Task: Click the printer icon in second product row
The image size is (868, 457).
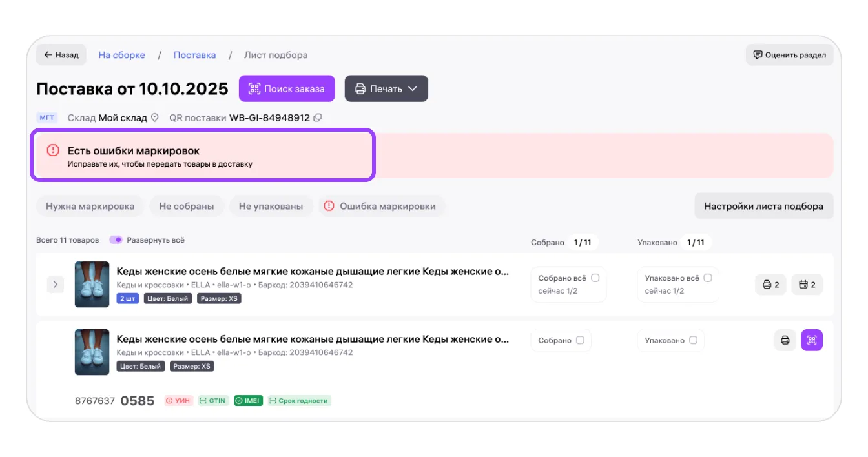Action: (x=785, y=340)
